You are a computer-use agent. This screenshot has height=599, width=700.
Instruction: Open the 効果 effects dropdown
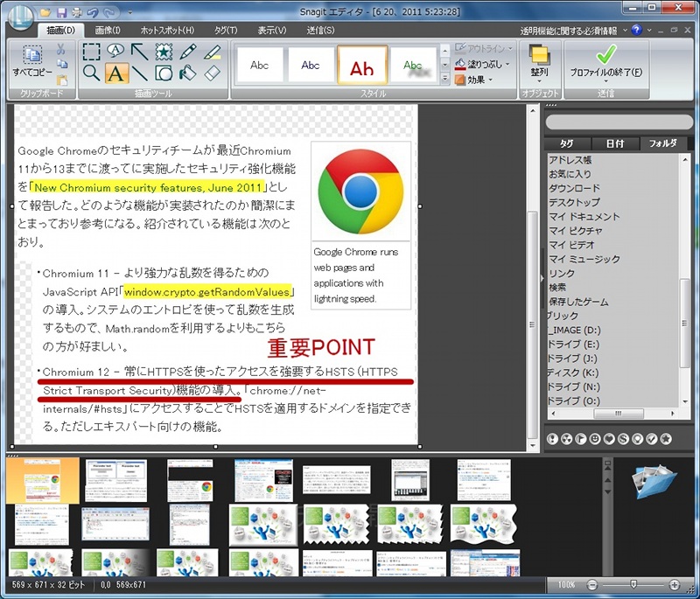(474, 80)
